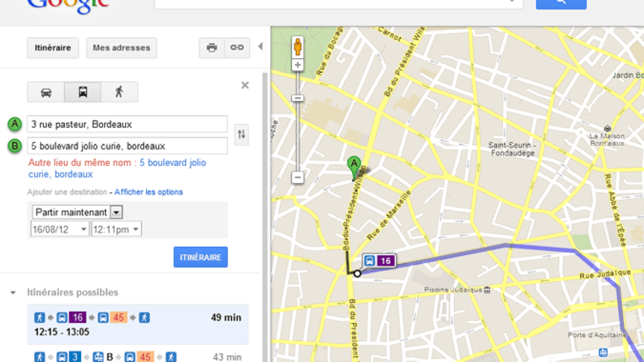Collapse the Itinéraires possibles section
Viewport: 644px width, 362px height.
[x=12, y=293]
